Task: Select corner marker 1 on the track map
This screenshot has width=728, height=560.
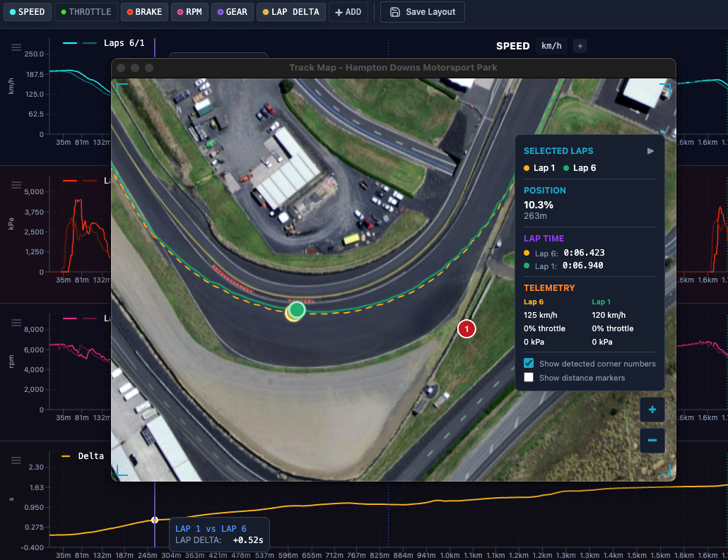Action: pos(466,328)
